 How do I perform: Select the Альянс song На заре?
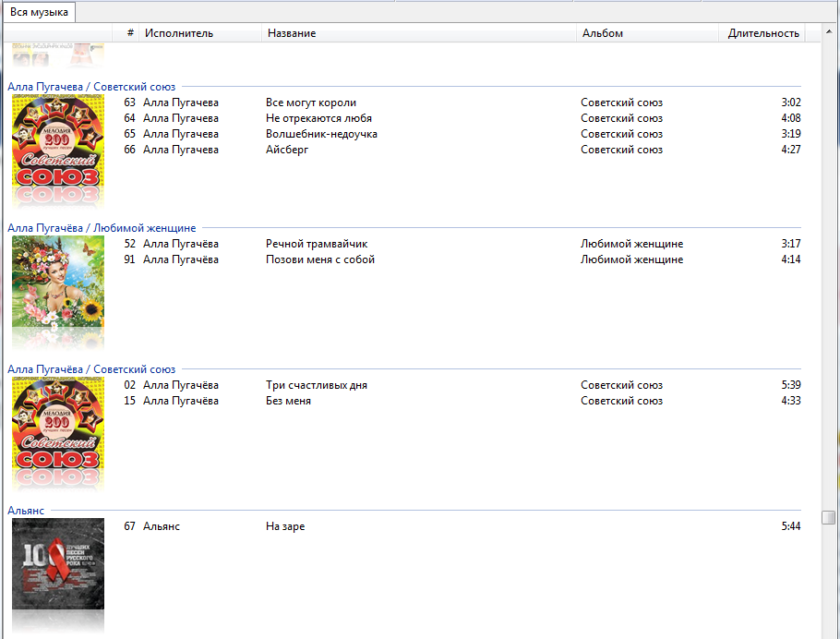(x=284, y=526)
